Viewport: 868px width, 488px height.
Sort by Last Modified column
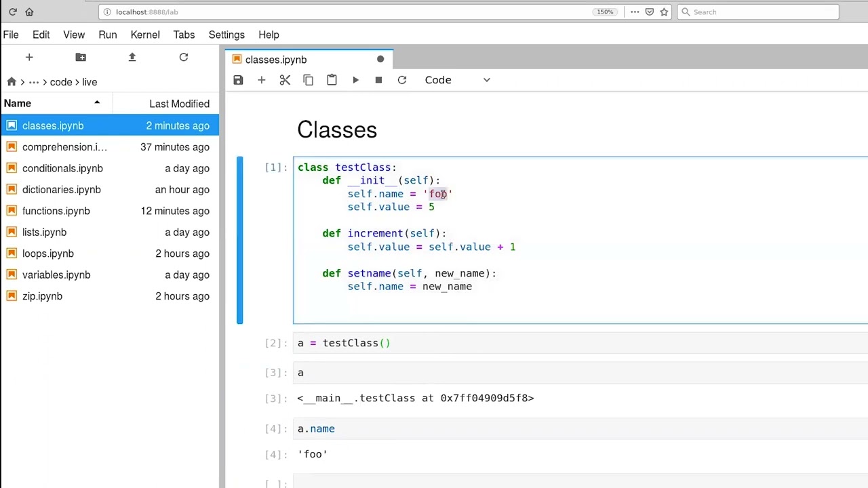point(179,104)
